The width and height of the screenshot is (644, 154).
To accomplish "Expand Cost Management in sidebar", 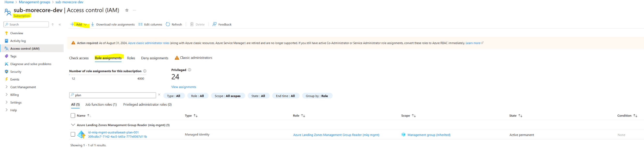I will coord(7,87).
